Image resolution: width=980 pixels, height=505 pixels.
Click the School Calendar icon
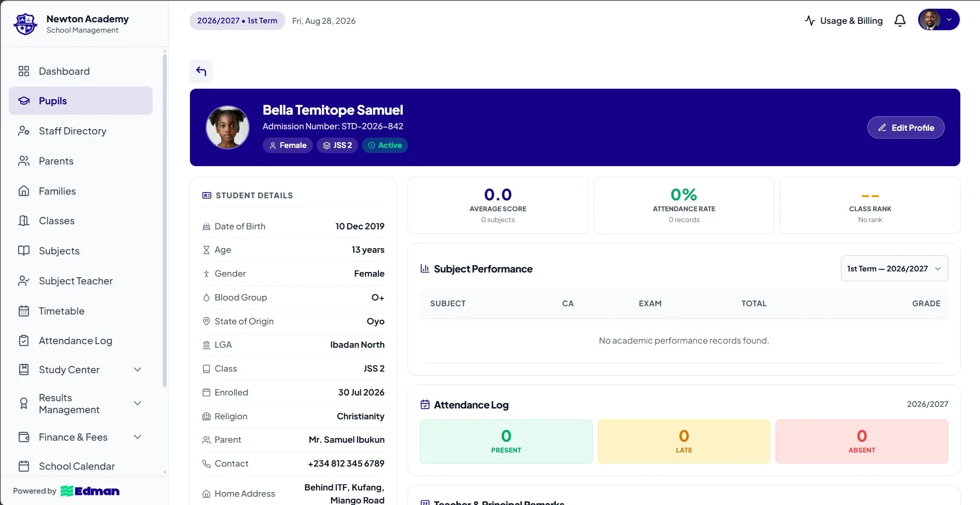(24, 466)
